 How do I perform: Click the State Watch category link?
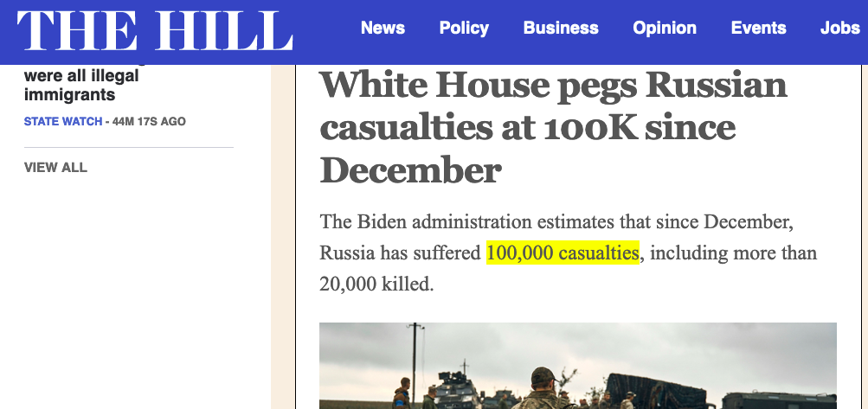[63, 122]
